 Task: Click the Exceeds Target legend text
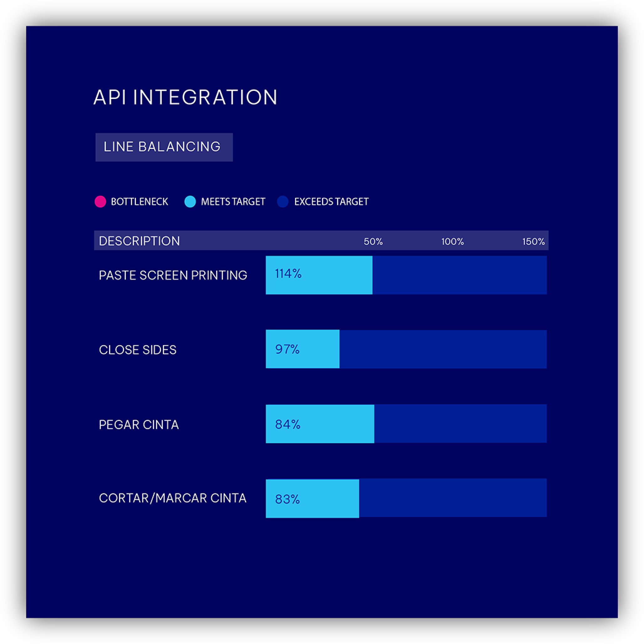click(x=331, y=202)
